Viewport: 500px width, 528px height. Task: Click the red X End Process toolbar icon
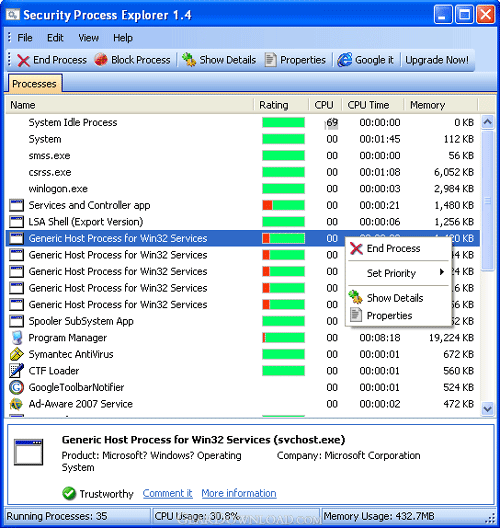click(23, 60)
